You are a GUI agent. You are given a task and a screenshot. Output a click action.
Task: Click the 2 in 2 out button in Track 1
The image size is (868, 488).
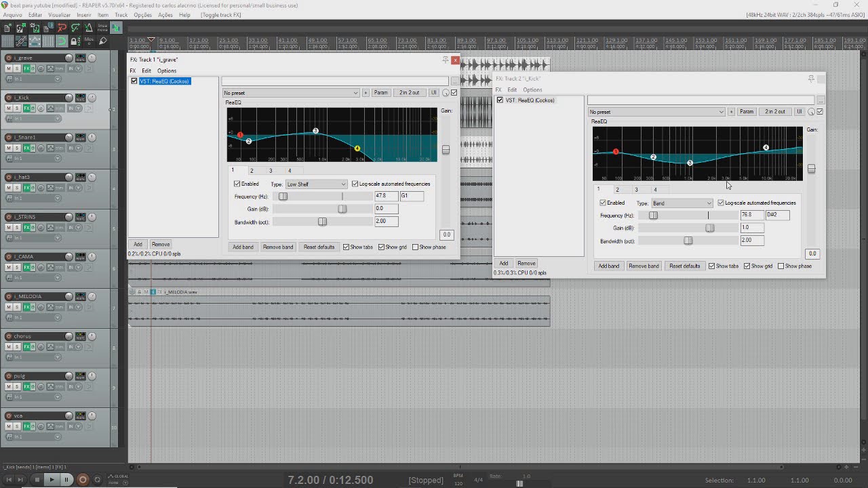409,93
